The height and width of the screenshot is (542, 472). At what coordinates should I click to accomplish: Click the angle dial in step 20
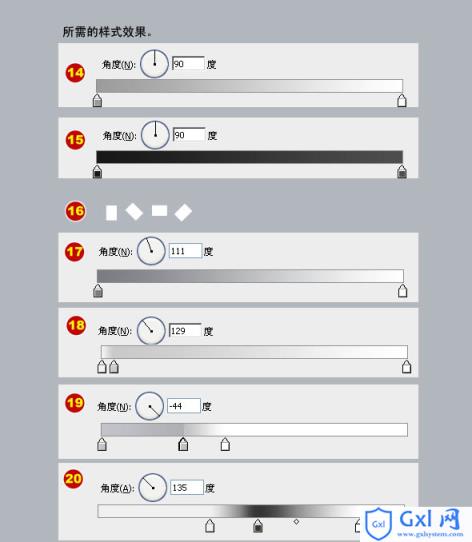152,487
